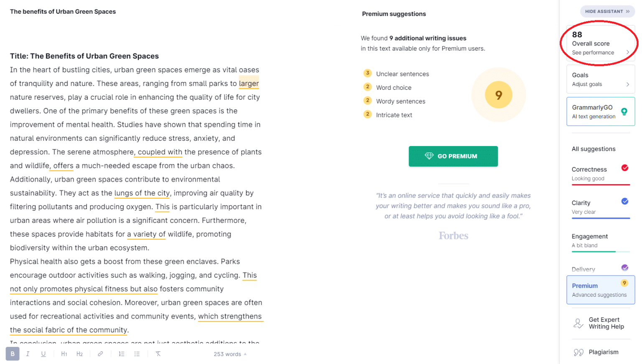The image size is (642, 364).
Task: Open Premium Advanced suggestions section
Action: click(x=601, y=290)
